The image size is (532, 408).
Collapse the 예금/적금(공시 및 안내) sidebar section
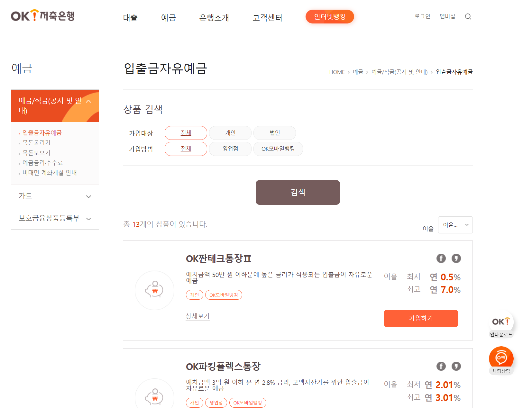click(x=55, y=105)
